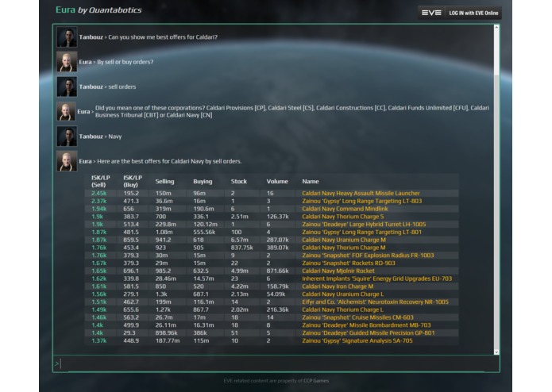Open Zainou 'Gypsy' Long Range Targeting LT-803
Screen dimensions: 552x392
(361, 201)
